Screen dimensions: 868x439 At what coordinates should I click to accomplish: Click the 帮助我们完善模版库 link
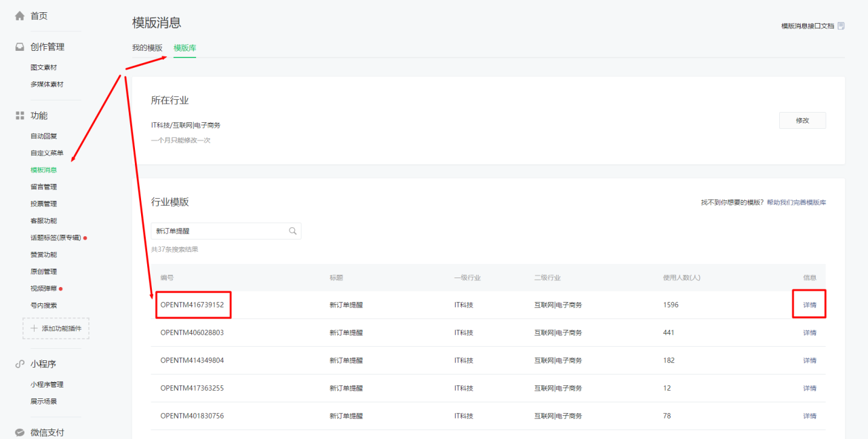point(796,203)
